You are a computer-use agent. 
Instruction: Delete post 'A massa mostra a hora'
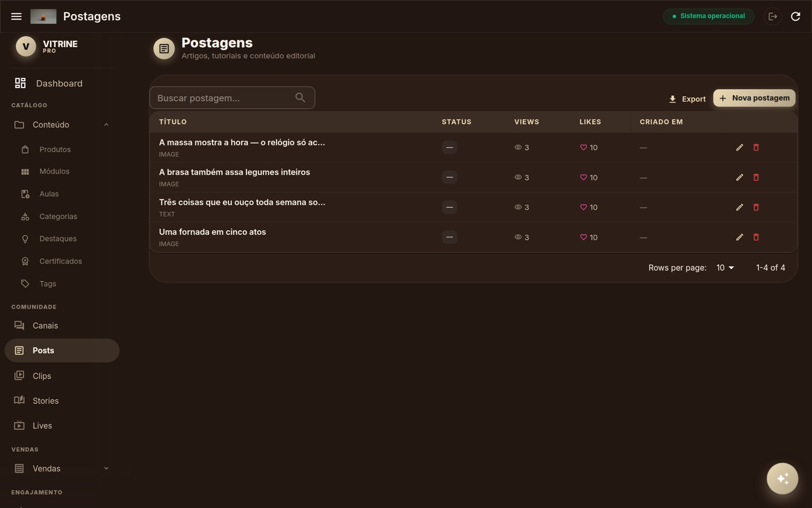[x=756, y=147]
